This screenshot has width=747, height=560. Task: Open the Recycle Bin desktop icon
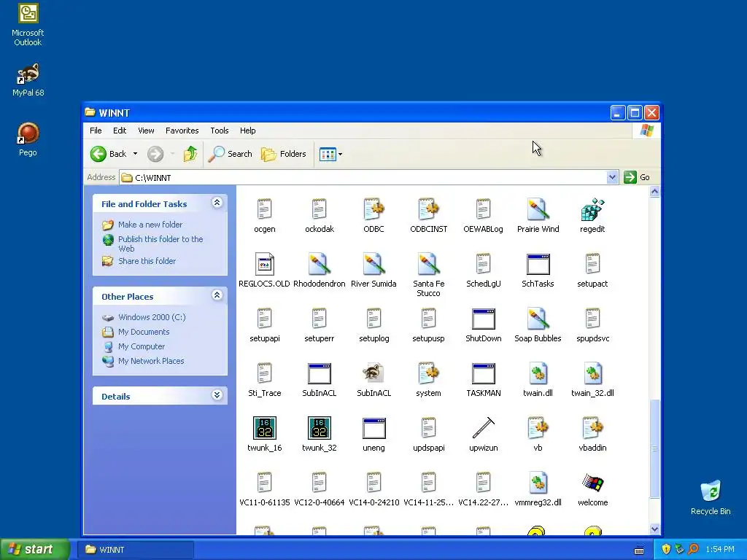click(711, 497)
